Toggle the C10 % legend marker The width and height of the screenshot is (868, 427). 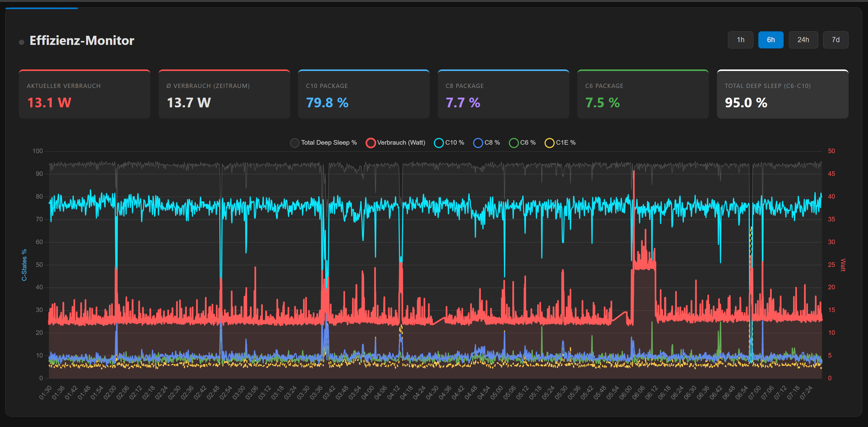coord(439,143)
